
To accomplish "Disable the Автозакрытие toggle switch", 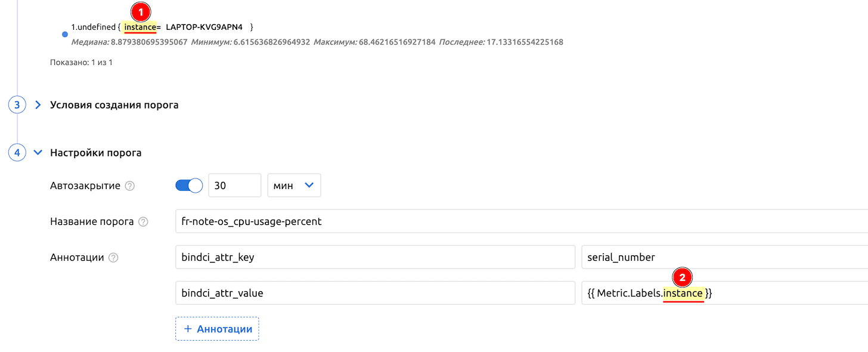I will click(190, 186).
